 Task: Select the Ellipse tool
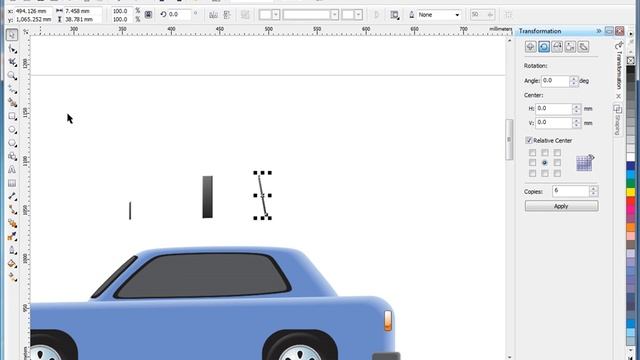click(12, 130)
